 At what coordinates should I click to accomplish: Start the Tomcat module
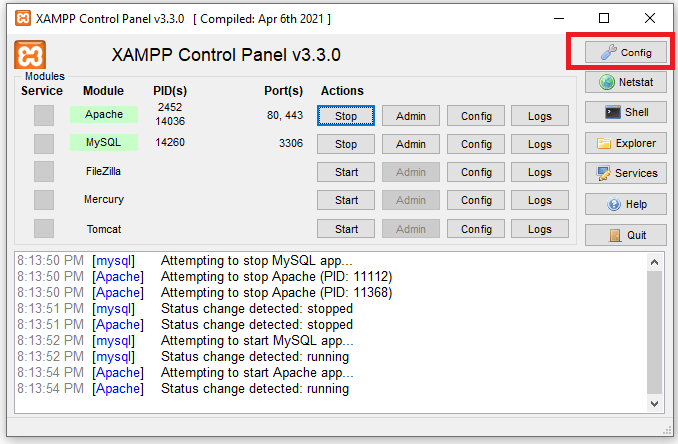pos(346,229)
